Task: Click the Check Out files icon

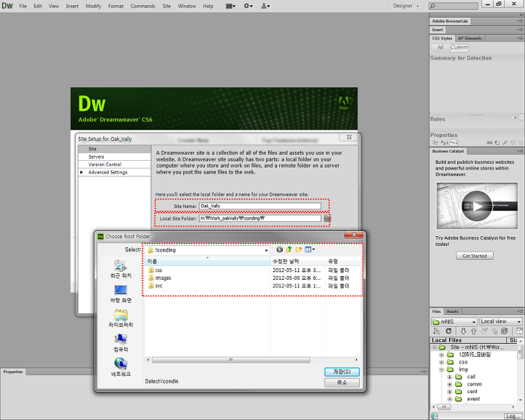Action: click(x=484, y=331)
